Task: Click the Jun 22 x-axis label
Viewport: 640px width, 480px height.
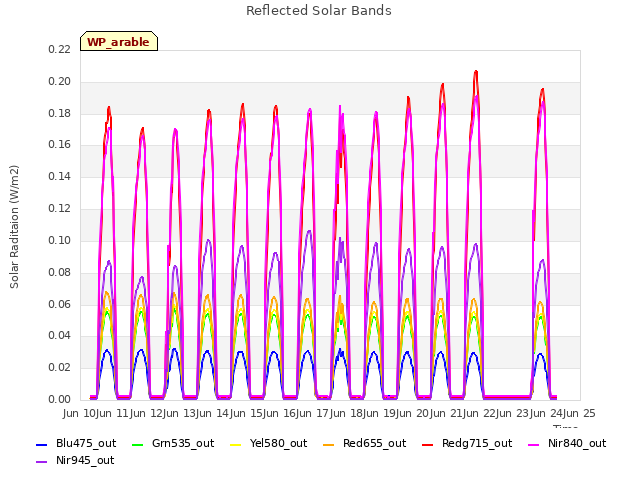Action: point(480,413)
